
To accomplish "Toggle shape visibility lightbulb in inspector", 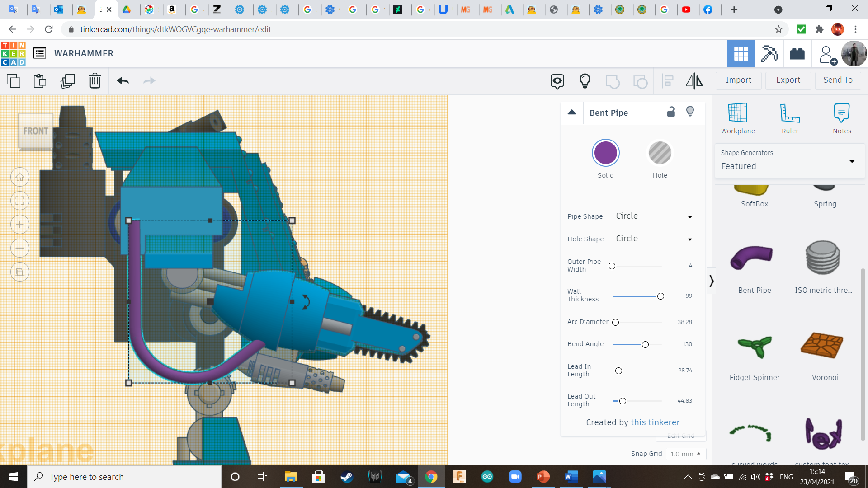I will click(x=690, y=112).
